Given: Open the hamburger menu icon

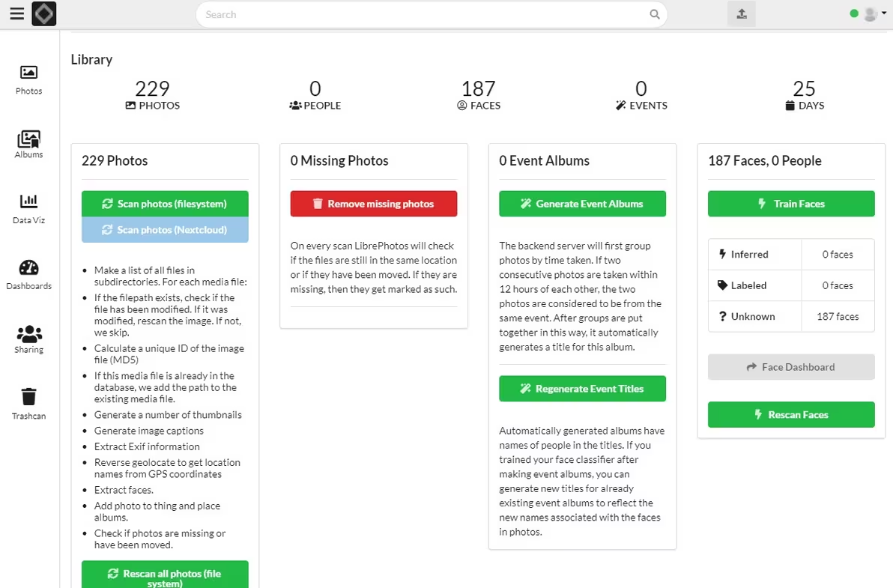Looking at the screenshot, I should 16,14.
